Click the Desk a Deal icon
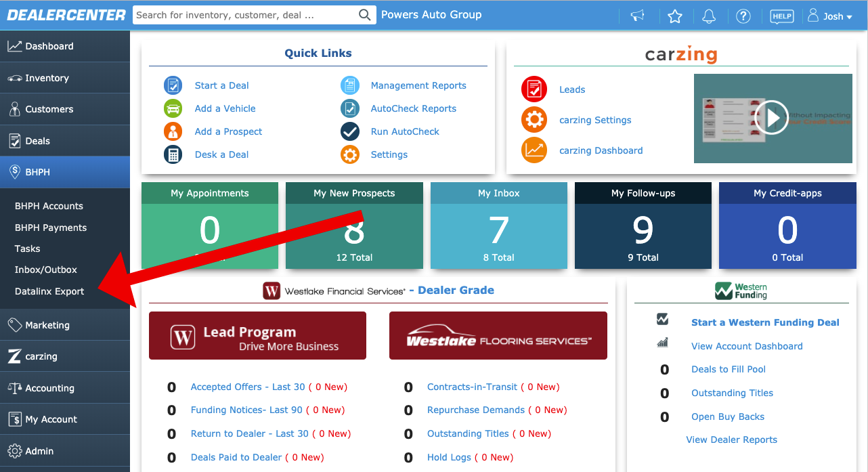This screenshot has width=868, height=472. [173, 154]
